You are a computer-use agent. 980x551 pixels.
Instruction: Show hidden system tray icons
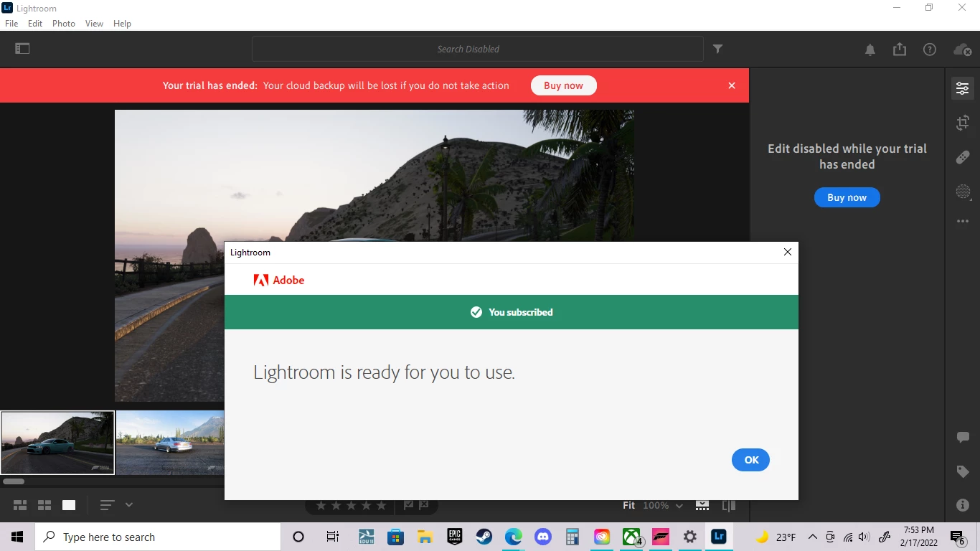[813, 537]
